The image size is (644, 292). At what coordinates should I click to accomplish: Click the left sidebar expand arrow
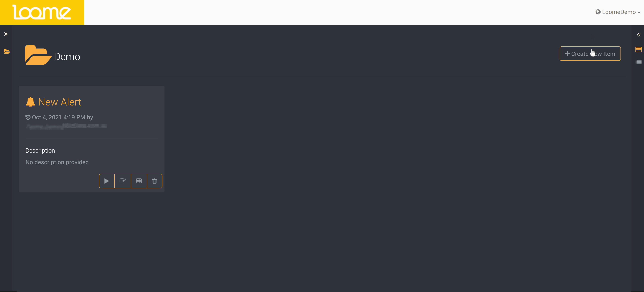(x=6, y=34)
